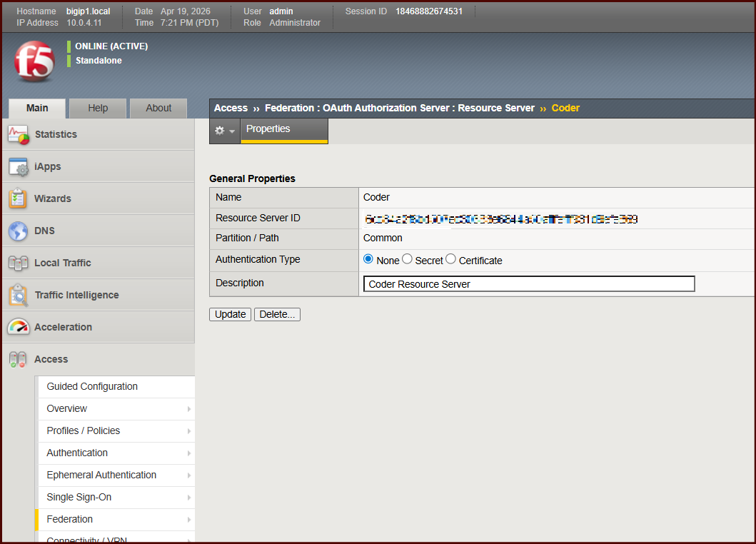Open the Local Traffic servers icon
756x544 pixels.
pyautogui.click(x=18, y=263)
